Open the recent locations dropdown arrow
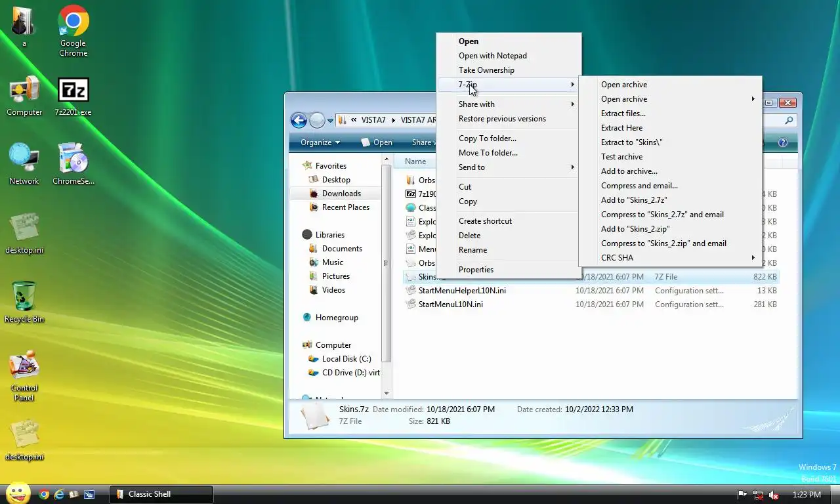Viewport: 840px width, 504px height. tap(330, 121)
